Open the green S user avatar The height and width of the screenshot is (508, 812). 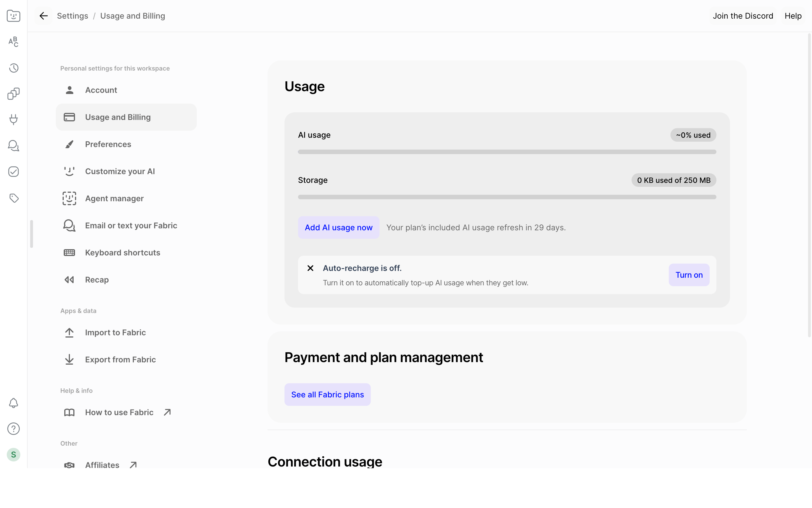click(x=14, y=455)
